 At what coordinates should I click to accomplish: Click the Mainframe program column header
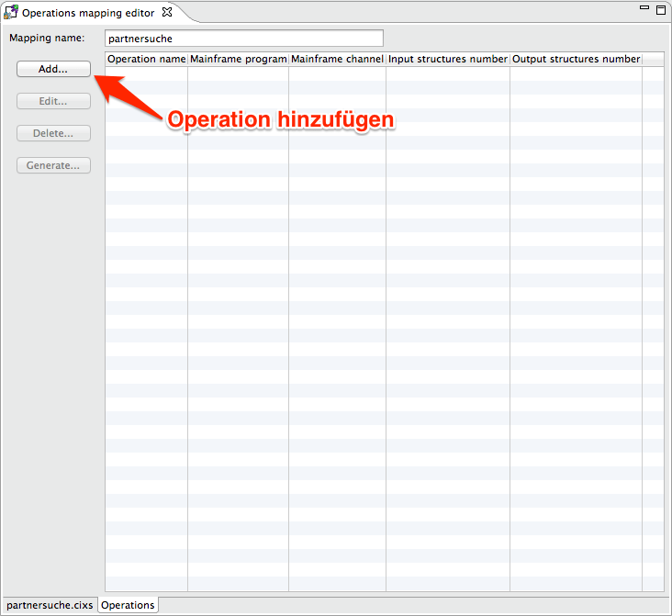click(x=238, y=59)
